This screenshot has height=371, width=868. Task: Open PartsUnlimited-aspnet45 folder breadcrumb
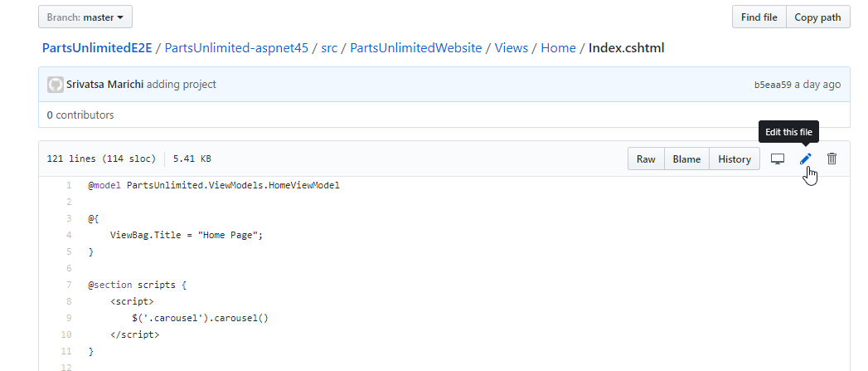236,48
